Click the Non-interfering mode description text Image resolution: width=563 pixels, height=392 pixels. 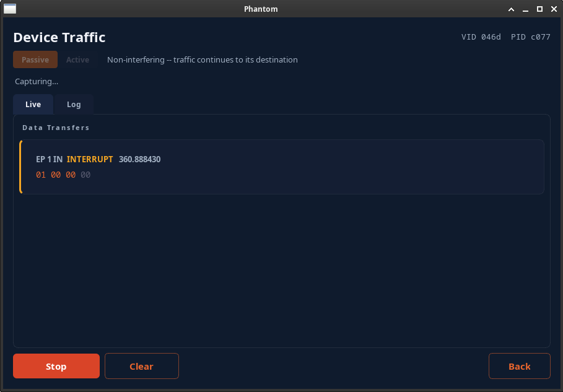point(202,60)
